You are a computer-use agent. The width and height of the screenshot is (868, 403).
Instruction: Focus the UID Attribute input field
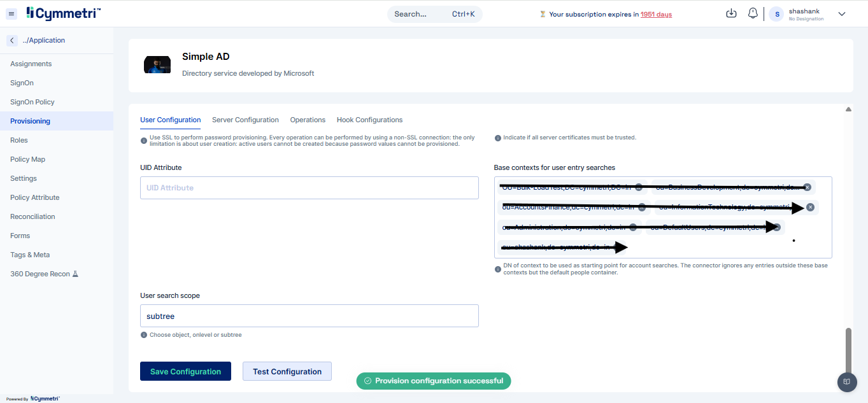tap(309, 188)
